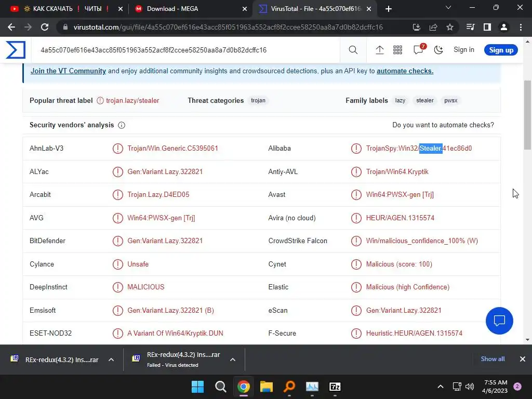Click the Popular threat label warning icon

pos(100,100)
